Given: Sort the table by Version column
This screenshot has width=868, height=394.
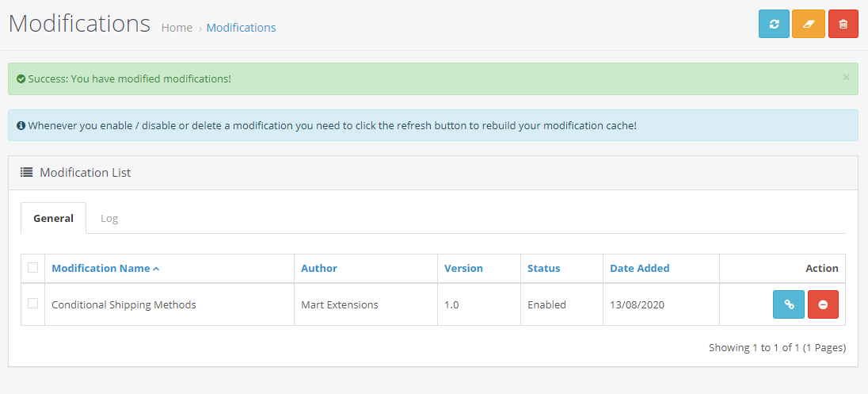Looking at the screenshot, I should point(463,269).
